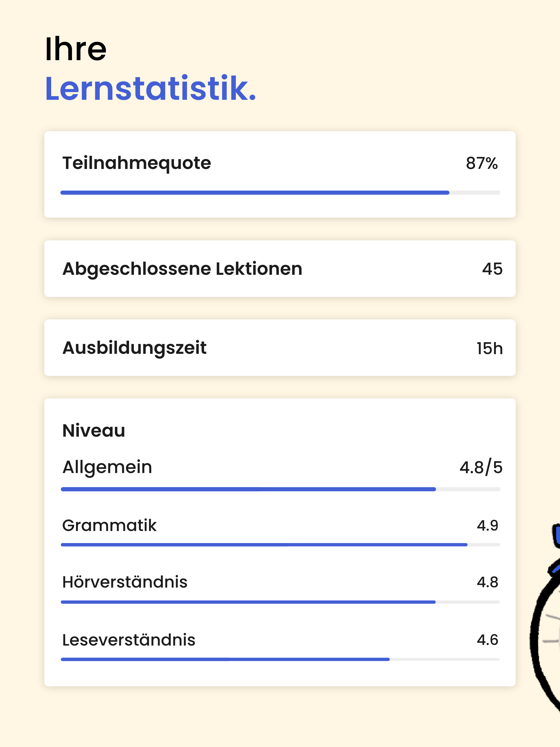
Task: Select the Allgemein row label
Action: pyautogui.click(x=107, y=468)
